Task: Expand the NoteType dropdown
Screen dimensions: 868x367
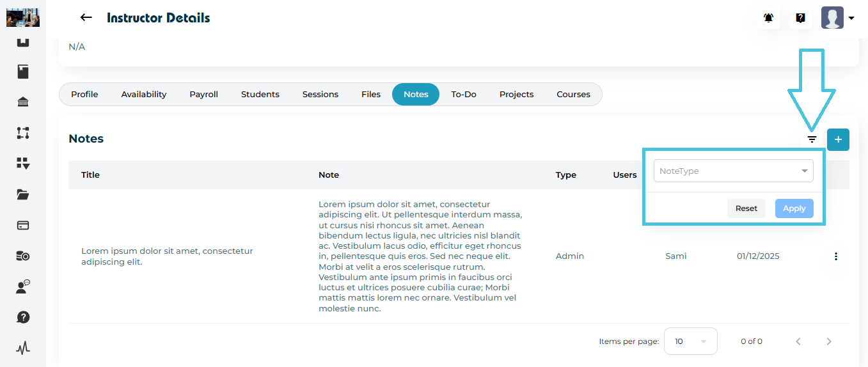Action: 733,171
